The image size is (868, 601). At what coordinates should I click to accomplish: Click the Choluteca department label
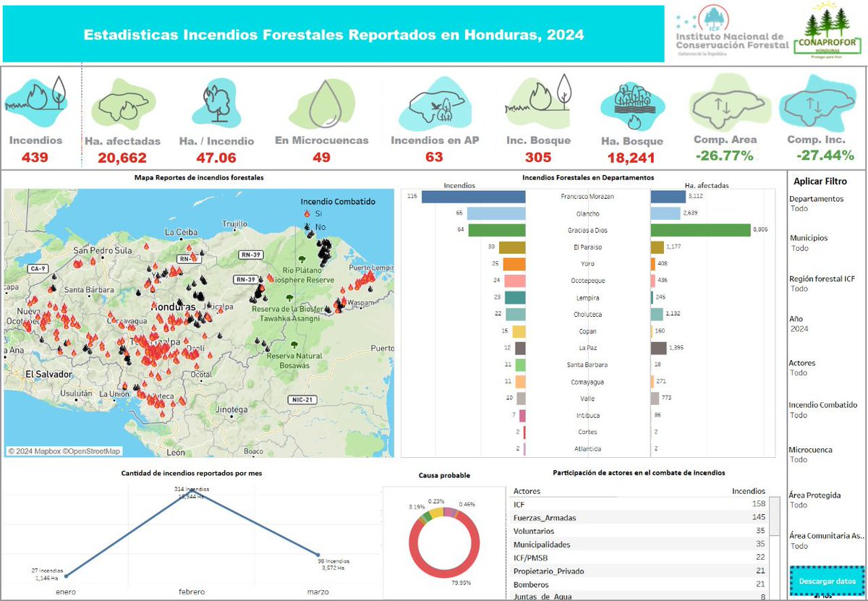(x=587, y=315)
